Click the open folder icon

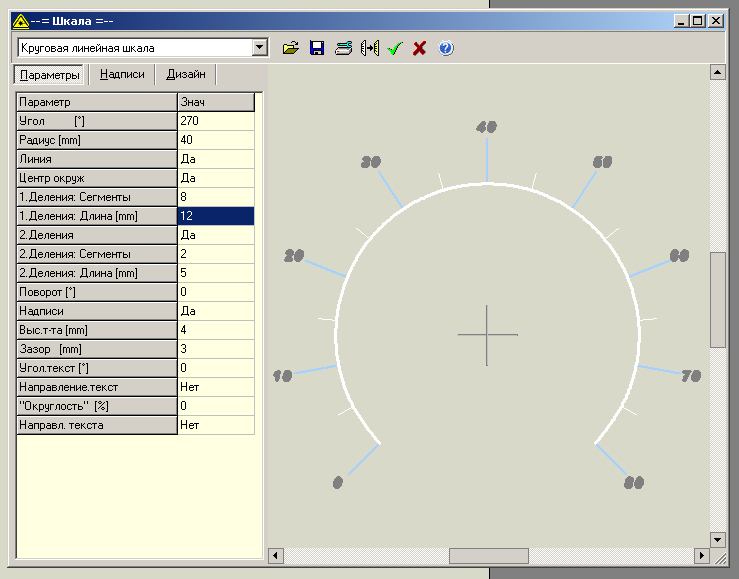291,48
